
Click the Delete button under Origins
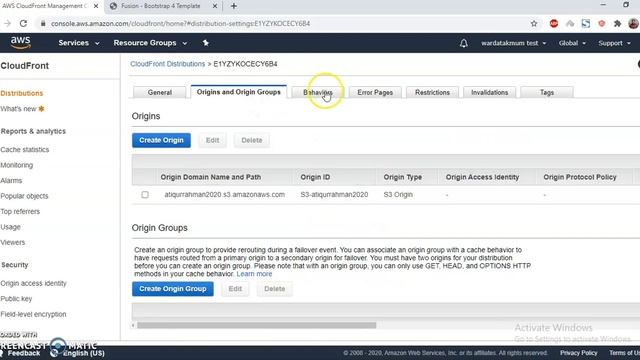tap(252, 140)
